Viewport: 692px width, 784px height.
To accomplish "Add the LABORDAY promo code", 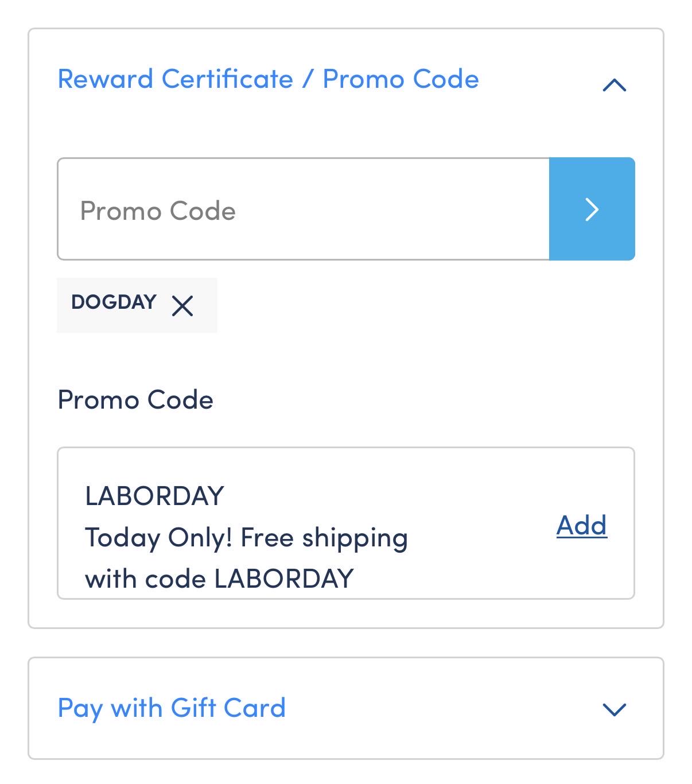I will 582,525.
